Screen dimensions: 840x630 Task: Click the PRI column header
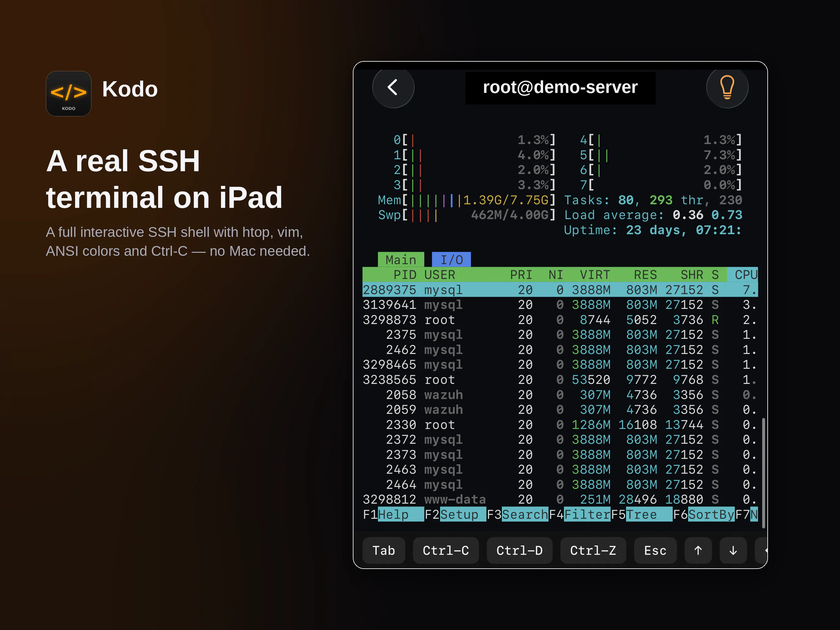coord(521,275)
